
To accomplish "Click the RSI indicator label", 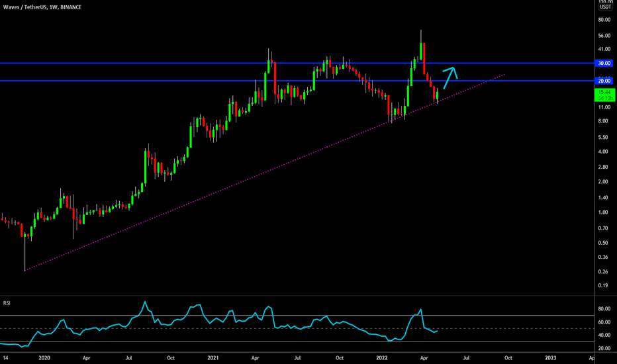I will click(x=7, y=303).
